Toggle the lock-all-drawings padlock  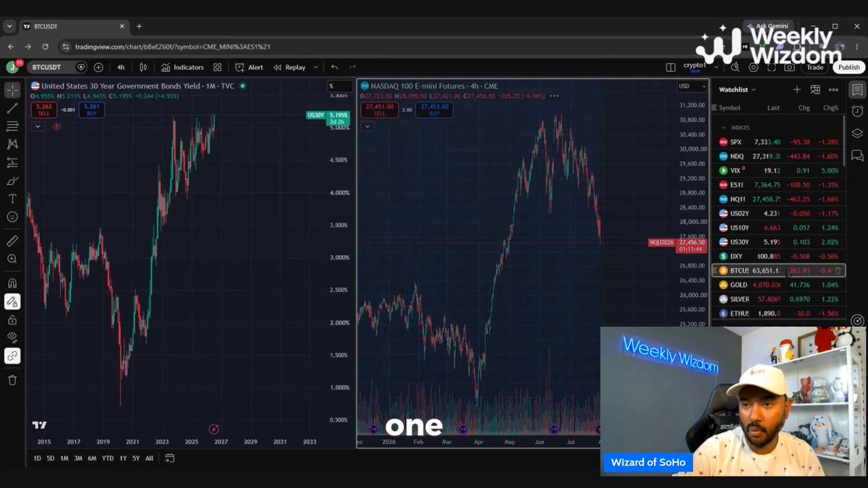click(x=12, y=320)
